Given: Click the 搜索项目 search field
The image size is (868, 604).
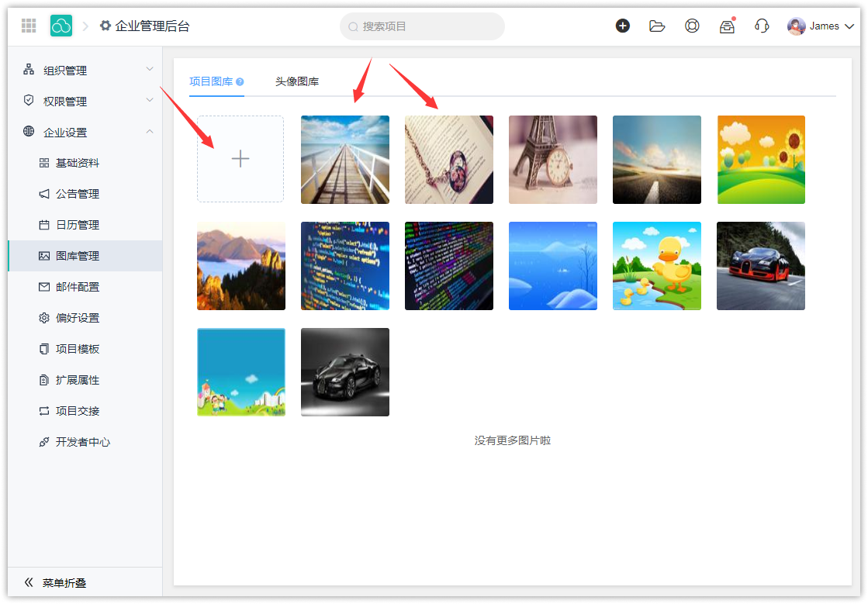Looking at the screenshot, I should [x=422, y=26].
